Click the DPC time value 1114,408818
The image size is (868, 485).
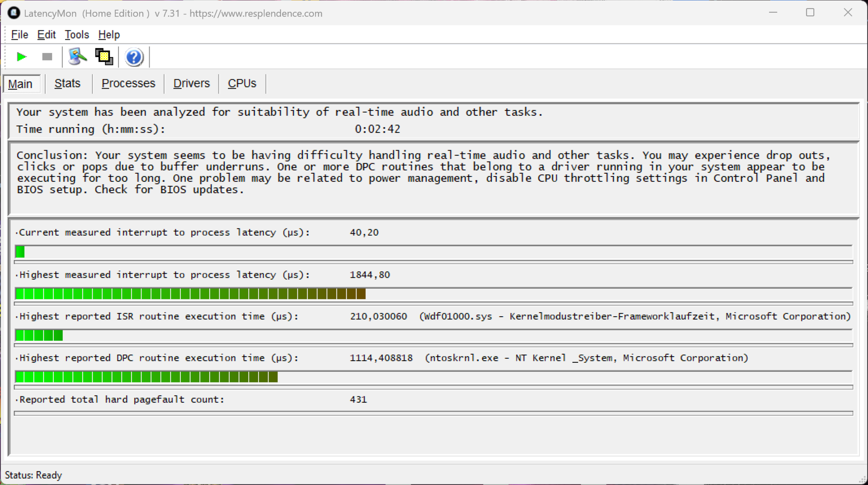(x=381, y=358)
